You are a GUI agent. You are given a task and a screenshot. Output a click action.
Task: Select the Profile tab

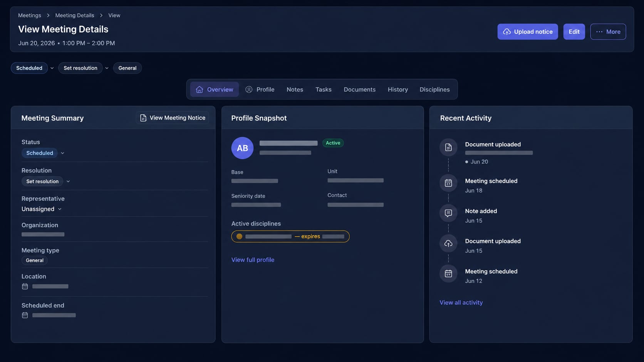(x=260, y=90)
